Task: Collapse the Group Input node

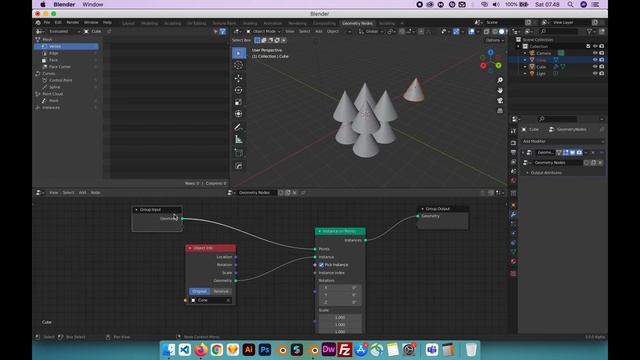Action: tap(136, 210)
